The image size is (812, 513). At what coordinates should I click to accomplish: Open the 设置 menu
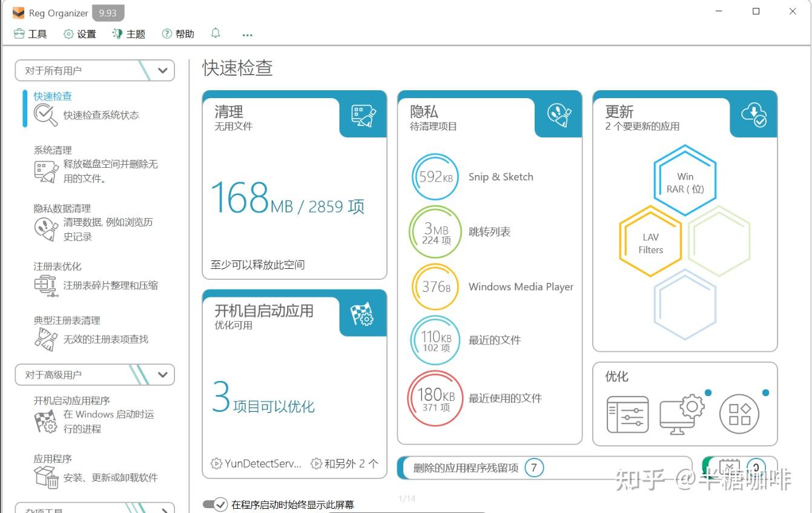(x=80, y=34)
